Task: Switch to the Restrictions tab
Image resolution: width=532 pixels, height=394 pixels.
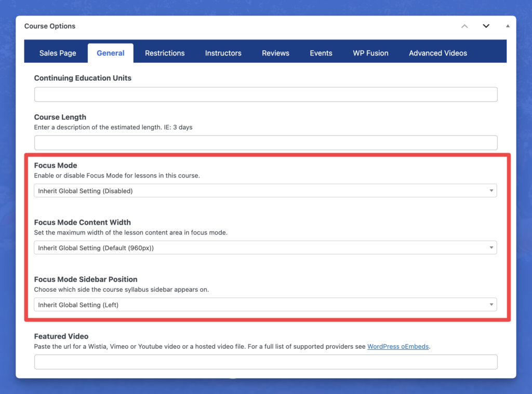Action: 165,53
